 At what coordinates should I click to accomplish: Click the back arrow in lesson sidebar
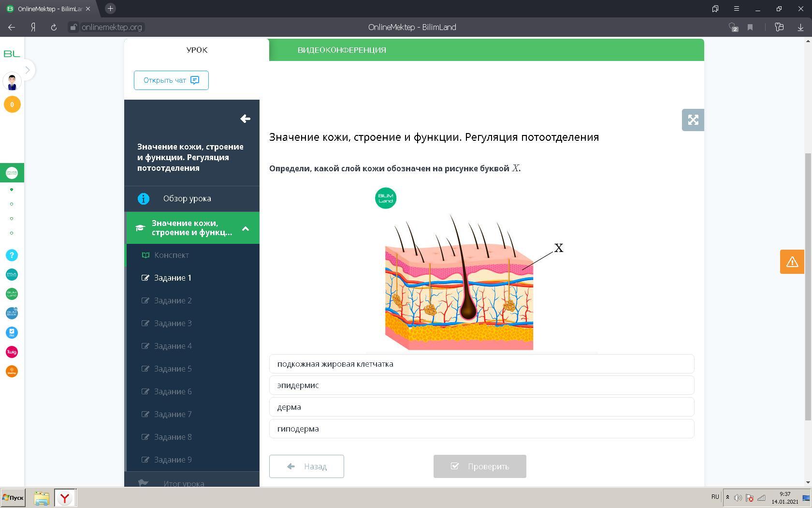245,119
